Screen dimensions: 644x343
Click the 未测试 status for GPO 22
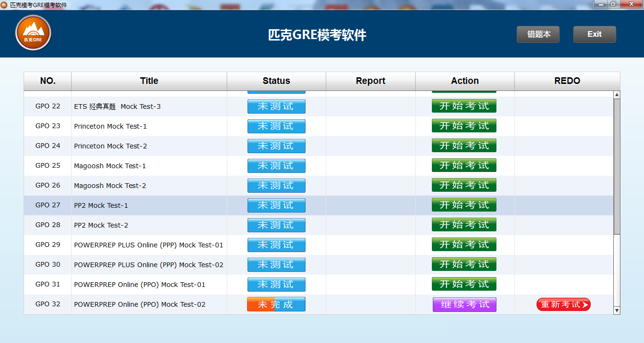click(x=276, y=106)
